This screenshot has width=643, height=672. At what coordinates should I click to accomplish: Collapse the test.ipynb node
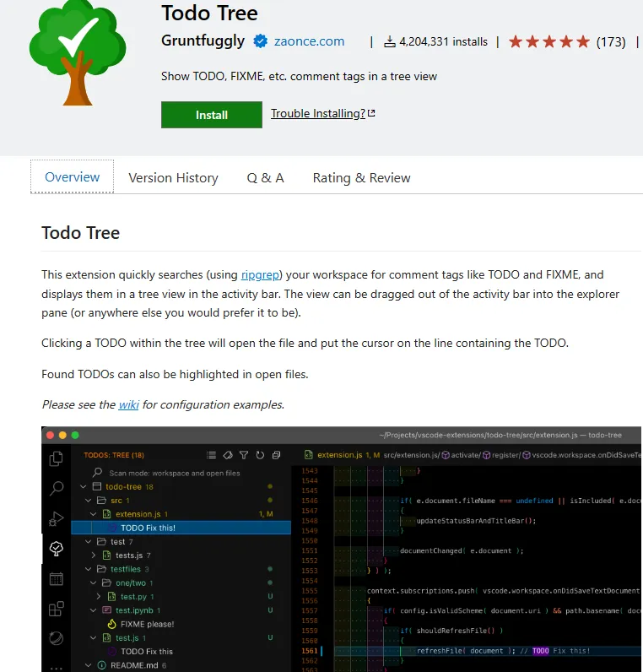pos(94,610)
